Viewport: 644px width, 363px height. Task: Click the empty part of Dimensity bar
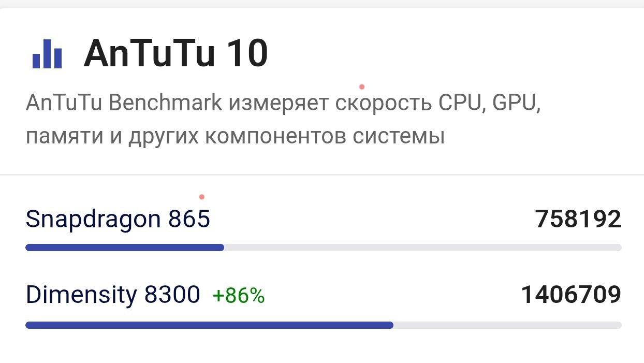(x=507, y=325)
